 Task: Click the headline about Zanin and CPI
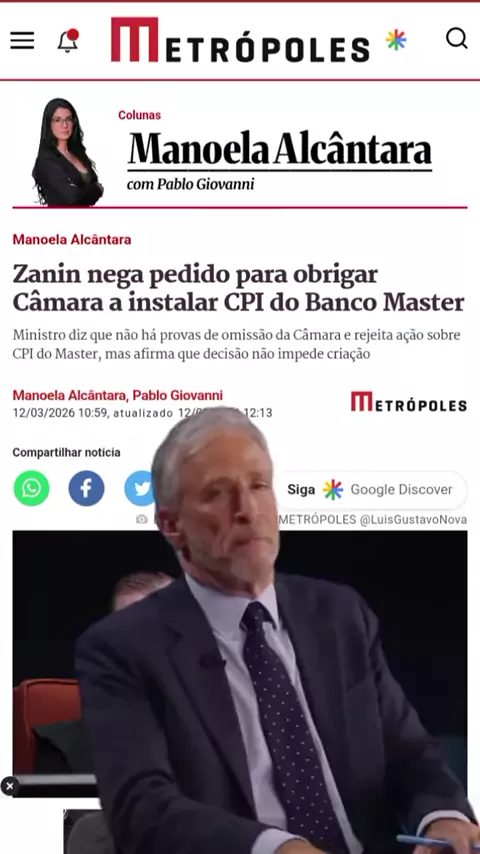pos(239,289)
